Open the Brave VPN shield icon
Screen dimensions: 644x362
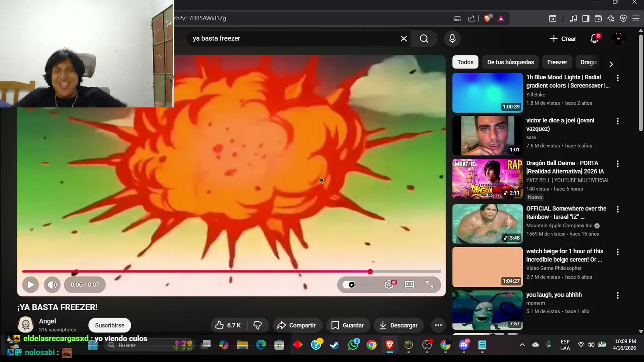click(x=623, y=18)
